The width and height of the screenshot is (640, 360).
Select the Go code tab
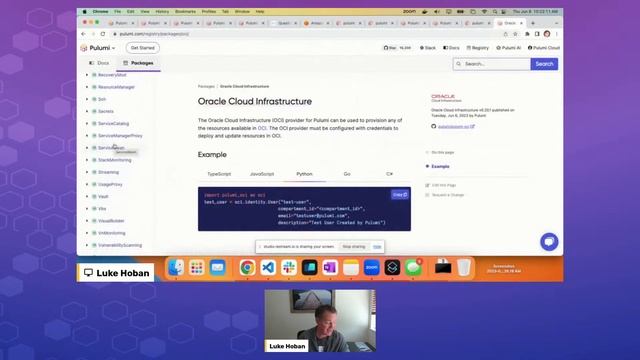[x=347, y=174]
